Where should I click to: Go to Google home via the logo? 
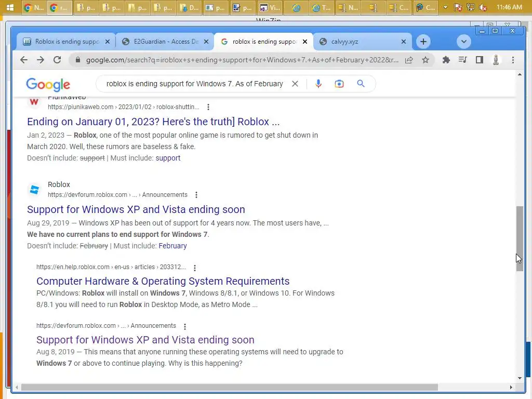pyautogui.click(x=48, y=85)
